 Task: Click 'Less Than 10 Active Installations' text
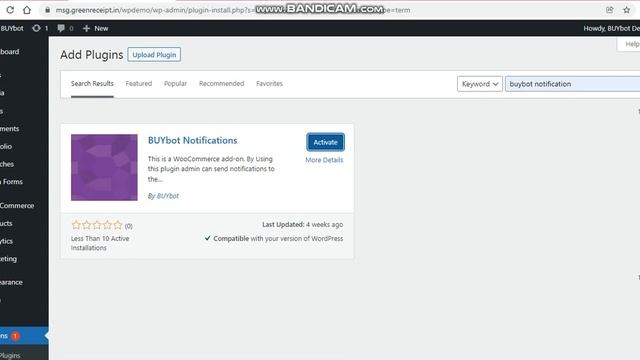(x=100, y=243)
